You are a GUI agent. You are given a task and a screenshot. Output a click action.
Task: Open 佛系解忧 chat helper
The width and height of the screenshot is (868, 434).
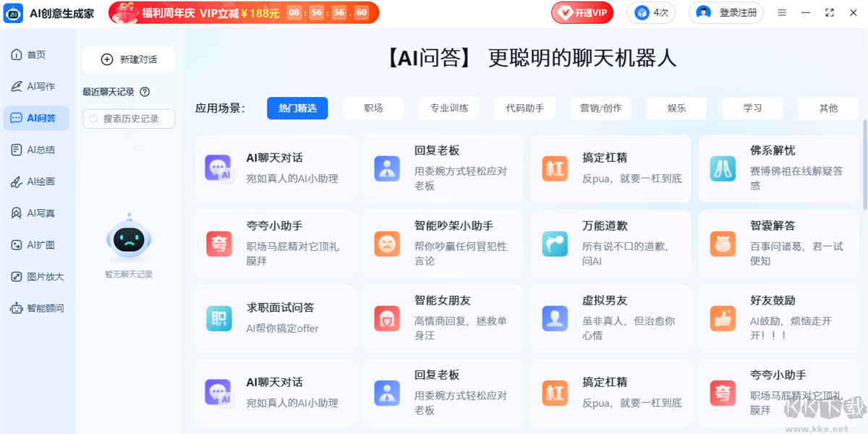[778, 168]
